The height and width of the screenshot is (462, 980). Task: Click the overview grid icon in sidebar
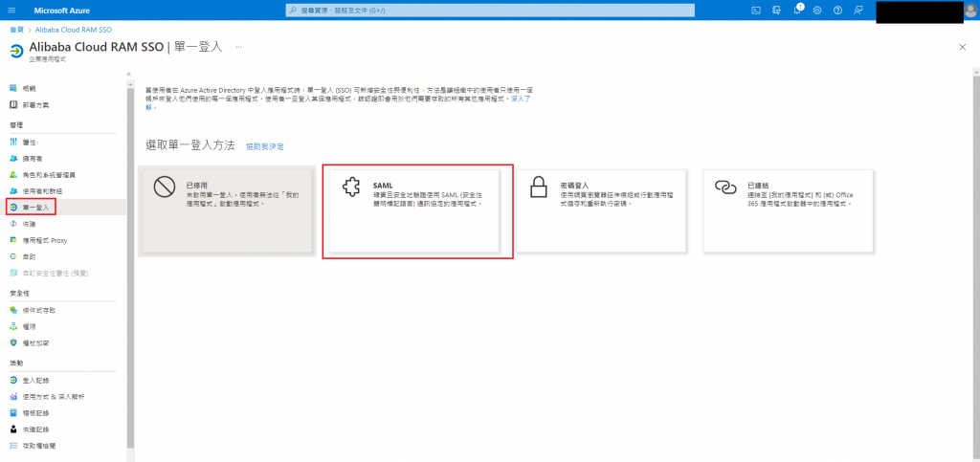click(13, 89)
